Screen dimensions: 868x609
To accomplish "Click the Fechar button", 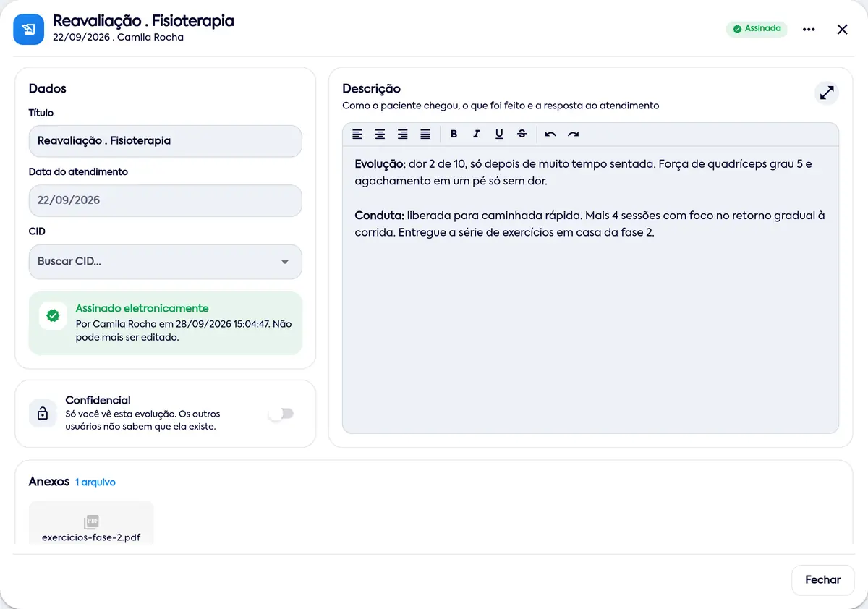I will coord(823,580).
